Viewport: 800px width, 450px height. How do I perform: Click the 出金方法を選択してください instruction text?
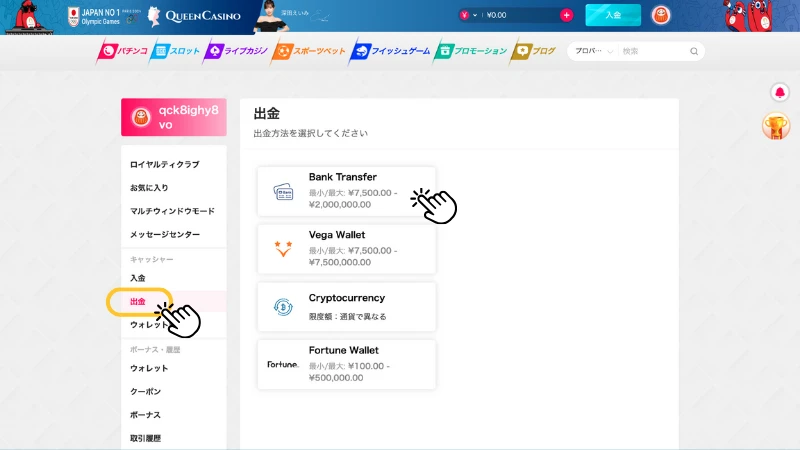310,133
